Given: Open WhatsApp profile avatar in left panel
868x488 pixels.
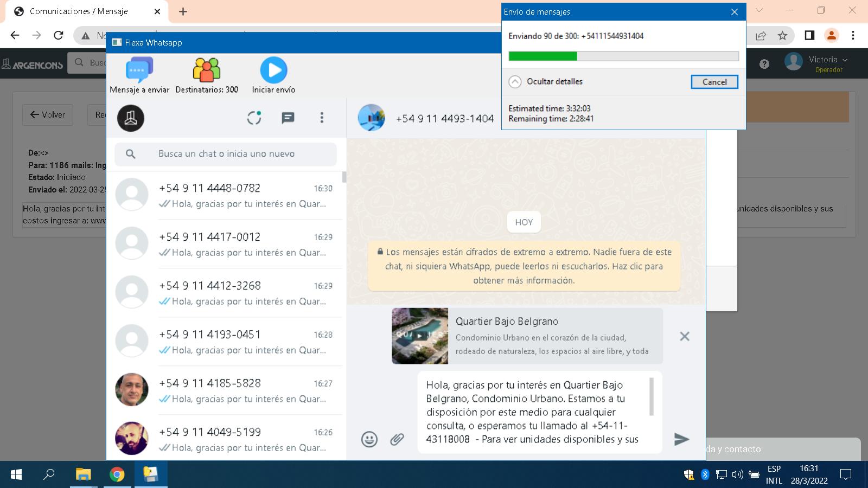Looking at the screenshot, I should 131,118.
